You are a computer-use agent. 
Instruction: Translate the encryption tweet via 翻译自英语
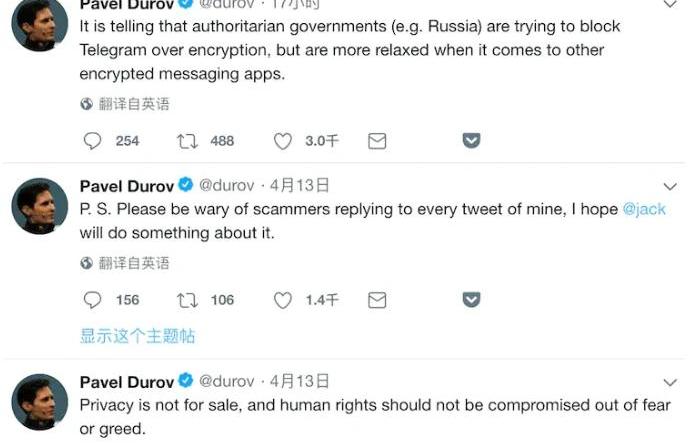click(x=125, y=104)
